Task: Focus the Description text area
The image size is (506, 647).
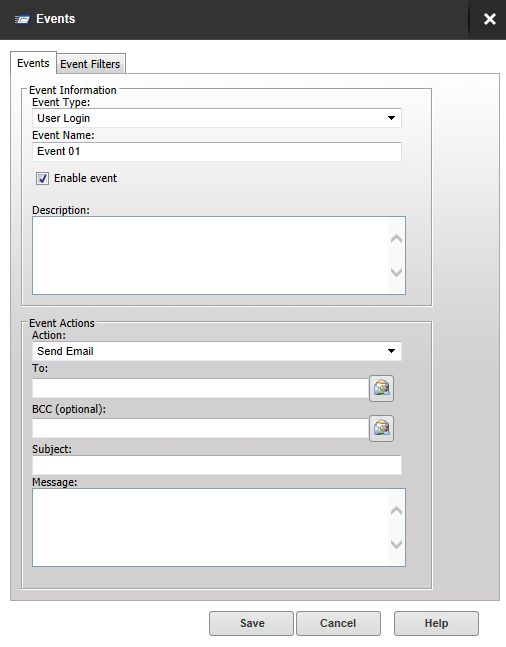Action: pyautogui.click(x=210, y=255)
